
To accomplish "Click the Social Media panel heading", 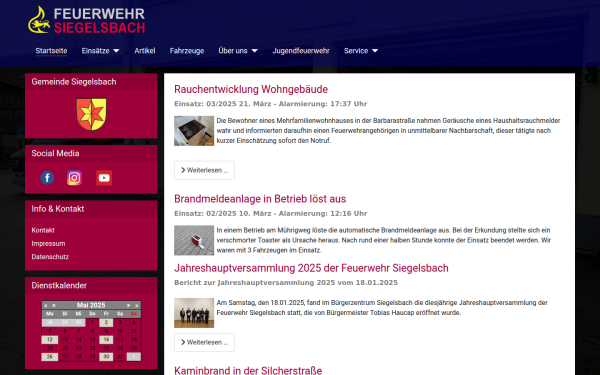I will (55, 153).
